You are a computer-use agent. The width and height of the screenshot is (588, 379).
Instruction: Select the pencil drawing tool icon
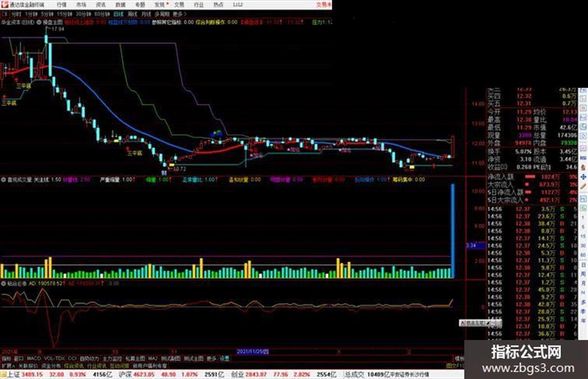pos(583,186)
